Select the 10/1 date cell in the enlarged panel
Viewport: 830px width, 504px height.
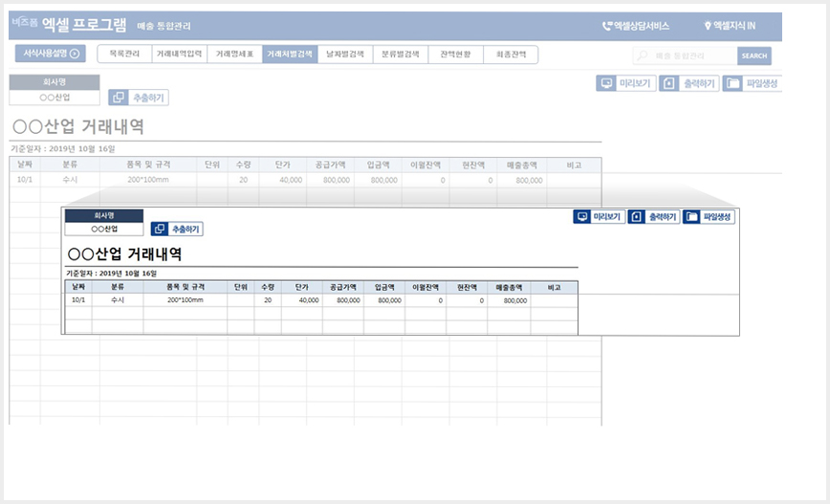[x=78, y=299]
